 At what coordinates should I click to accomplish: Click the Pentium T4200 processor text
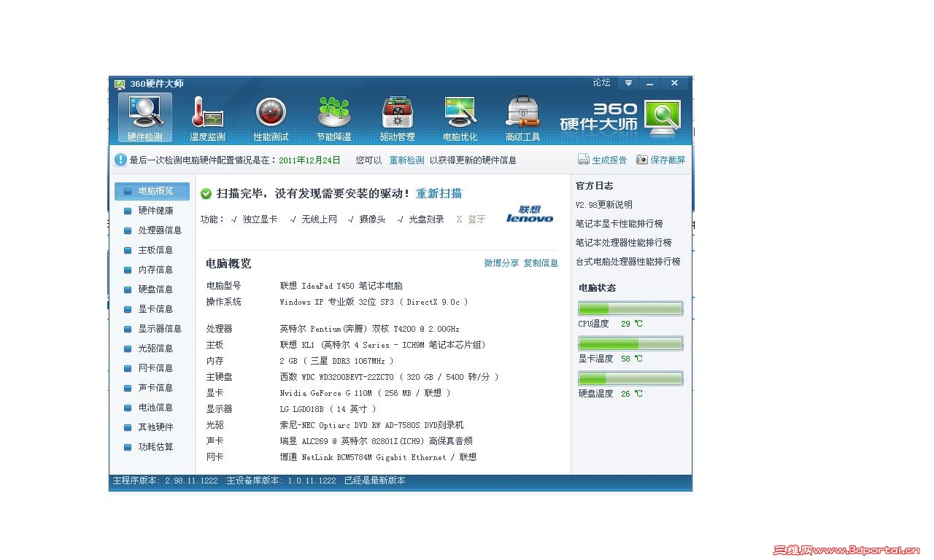[x=369, y=329]
